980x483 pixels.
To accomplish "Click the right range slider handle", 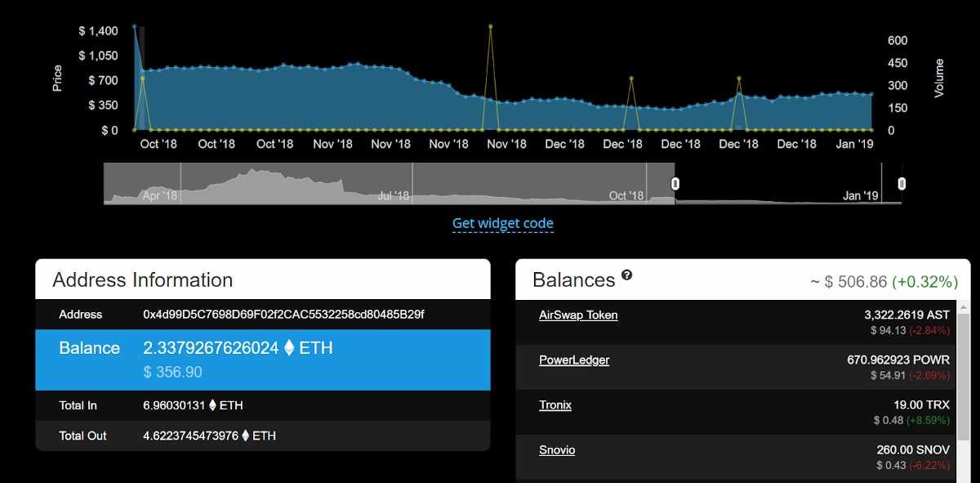I will pyautogui.click(x=902, y=184).
